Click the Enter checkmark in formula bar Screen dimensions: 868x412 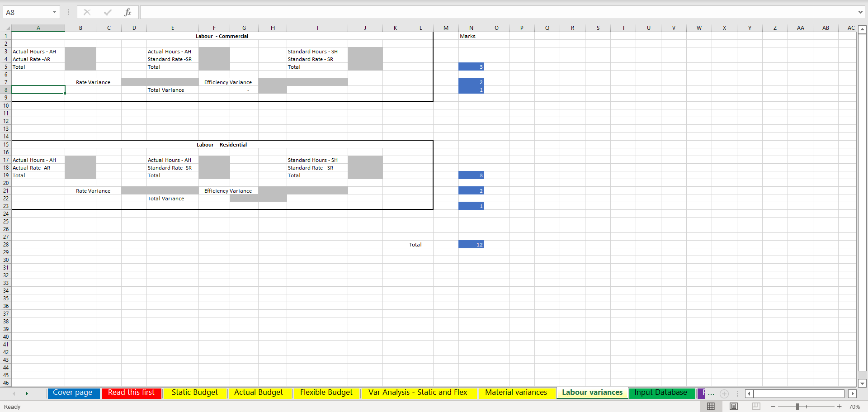(108, 12)
